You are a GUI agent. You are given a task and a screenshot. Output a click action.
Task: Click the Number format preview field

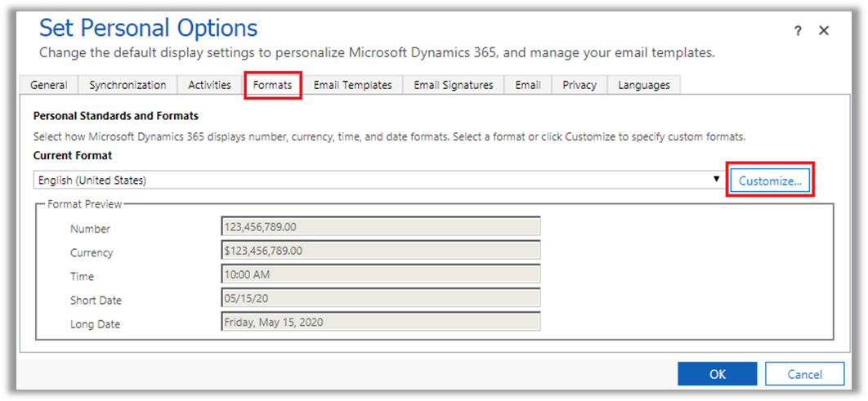[380, 227]
